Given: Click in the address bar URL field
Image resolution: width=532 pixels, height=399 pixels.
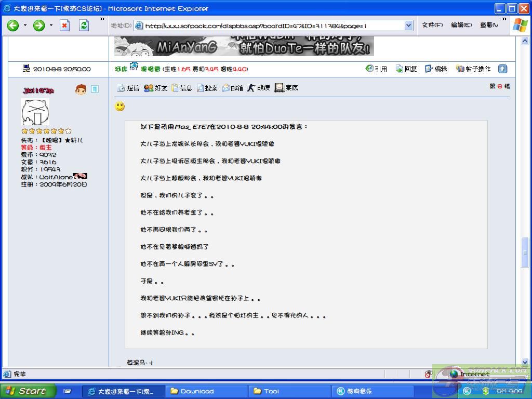Looking at the screenshot, I should 270,25.
